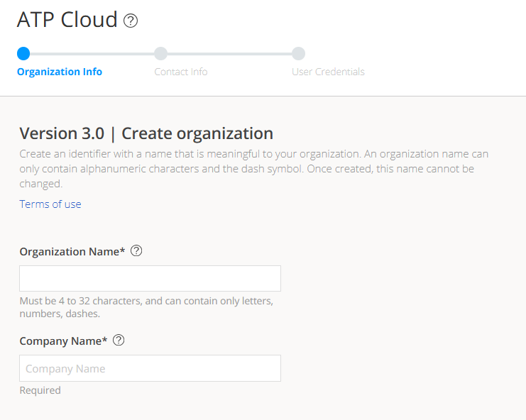The height and width of the screenshot is (420, 526).
Task: Select the 'Version 3.0 | Create organization' heading
Action: pos(146,133)
